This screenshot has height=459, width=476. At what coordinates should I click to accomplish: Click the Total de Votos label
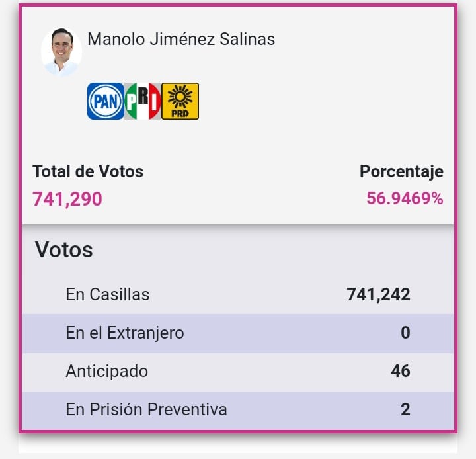(88, 171)
